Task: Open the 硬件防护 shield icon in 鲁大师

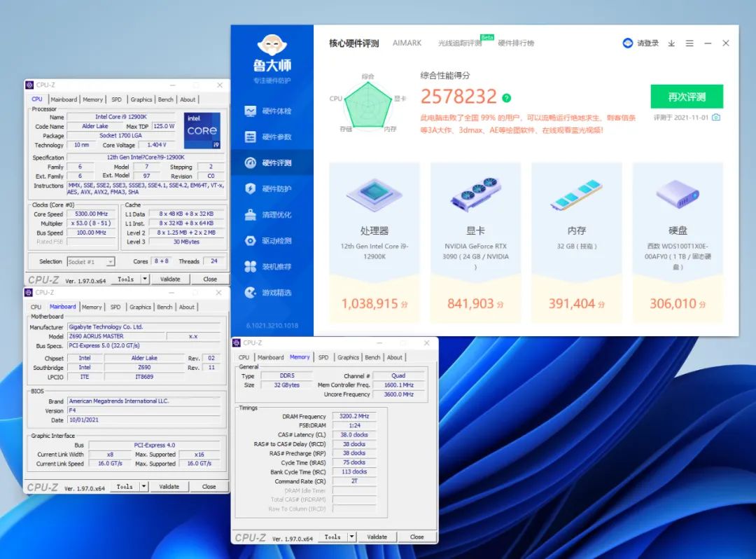Action: click(x=250, y=188)
